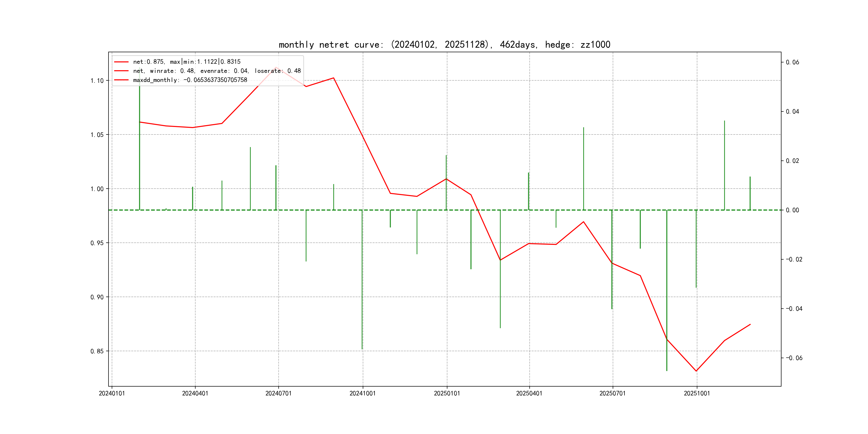
Task: Click x-axis label 20251001
Action: tap(697, 393)
